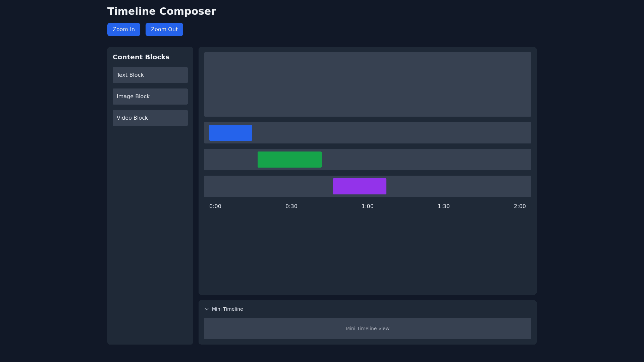This screenshot has height=362, width=644.
Task: Click the Content Blocks heading
Action: (141, 57)
